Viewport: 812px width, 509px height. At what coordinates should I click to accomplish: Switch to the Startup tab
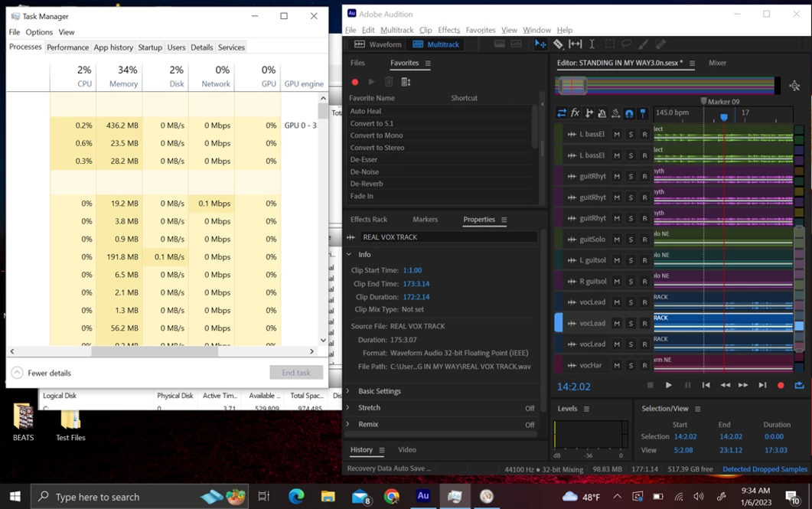click(x=150, y=47)
